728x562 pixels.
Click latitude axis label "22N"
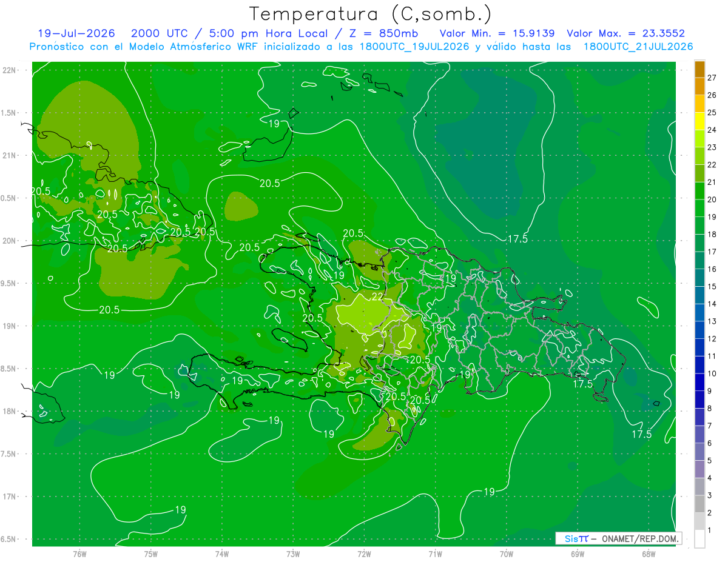point(10,70)
